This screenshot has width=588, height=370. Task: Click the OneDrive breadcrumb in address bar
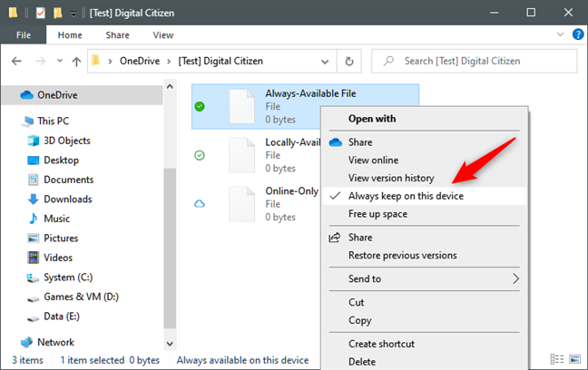pos(140,61)
